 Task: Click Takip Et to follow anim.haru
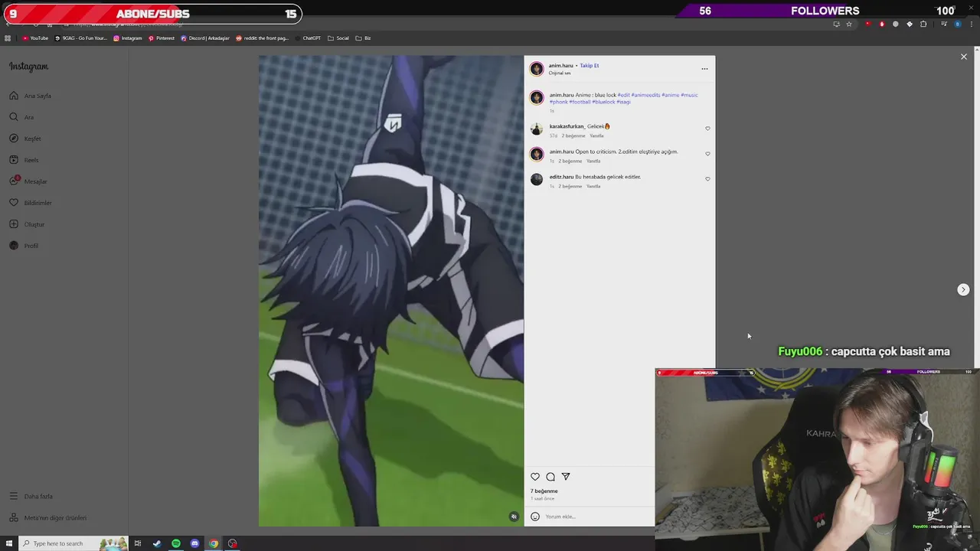589,65
